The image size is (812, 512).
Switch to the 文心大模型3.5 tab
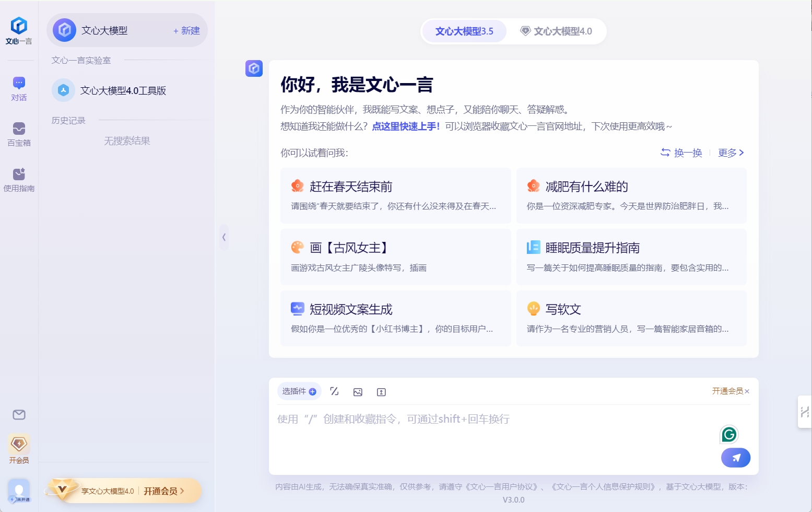click(x=464, y=31)
